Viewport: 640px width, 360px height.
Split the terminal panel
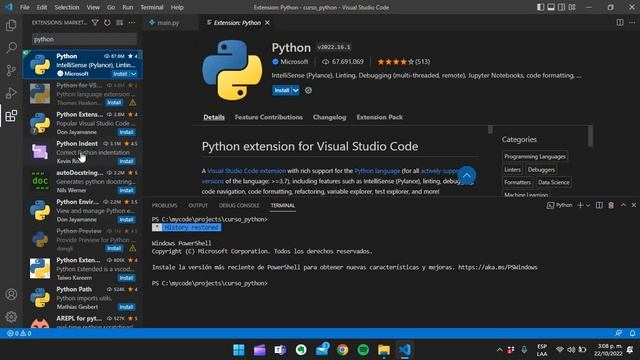coord(599,205)
